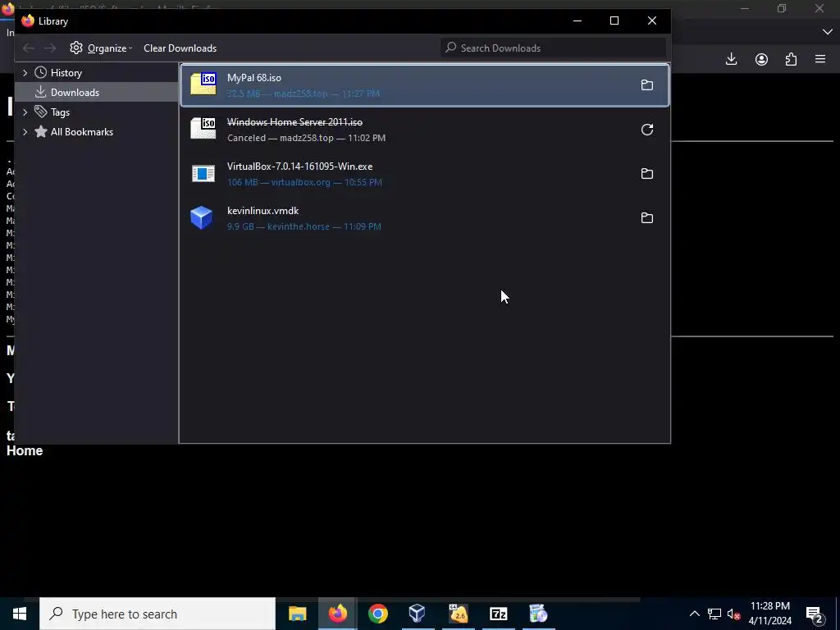Open File Explorer from the taskbar
Viewport: 840px width, 630px height.
[x=297, y=614]
